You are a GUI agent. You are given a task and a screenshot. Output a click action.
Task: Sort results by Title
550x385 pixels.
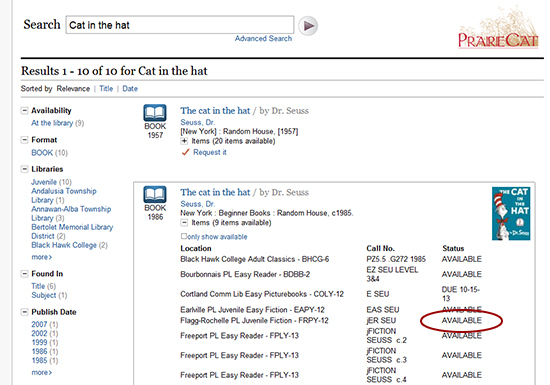click(106, 89)
